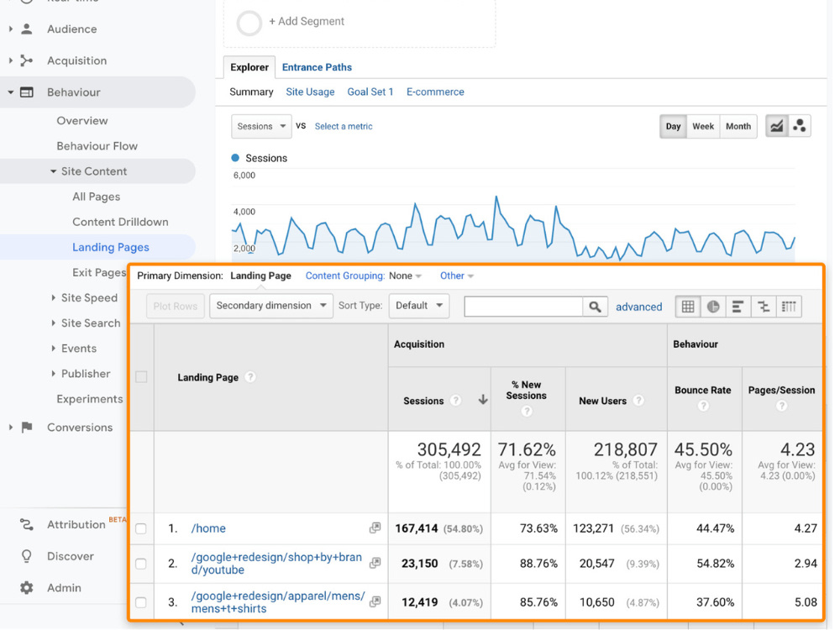
Task: Set chart granularity to Month
Action: point(738,127)
